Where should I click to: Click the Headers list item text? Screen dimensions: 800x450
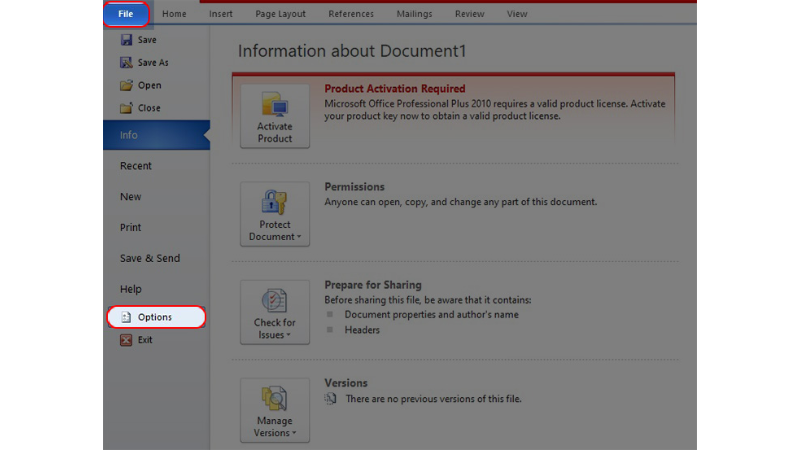[x=362, y=330]
